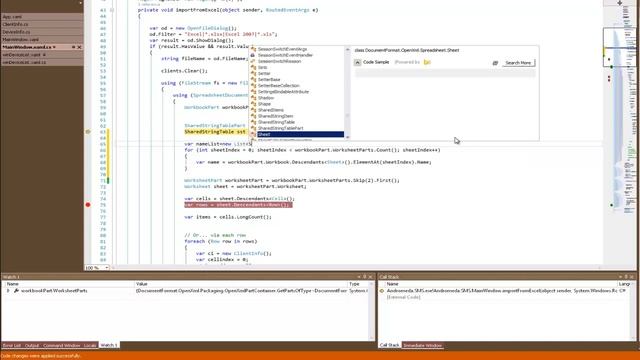Click the Search More button

pos(518,63)
